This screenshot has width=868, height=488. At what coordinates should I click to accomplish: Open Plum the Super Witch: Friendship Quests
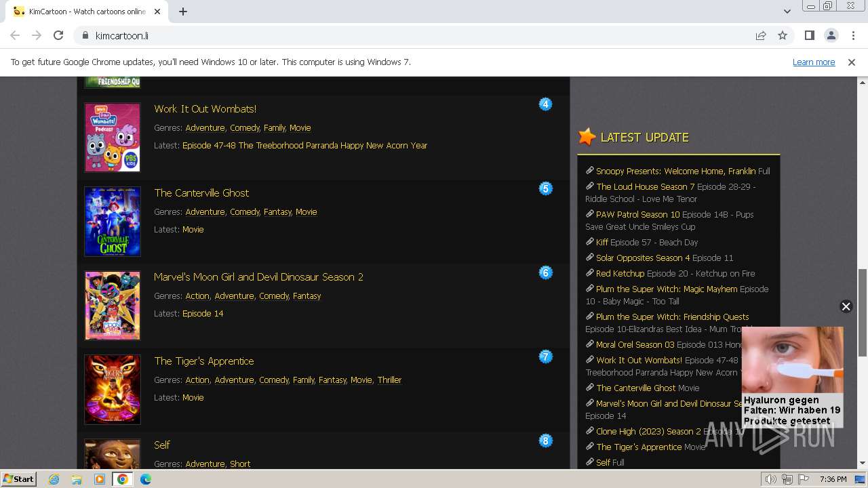672,317
